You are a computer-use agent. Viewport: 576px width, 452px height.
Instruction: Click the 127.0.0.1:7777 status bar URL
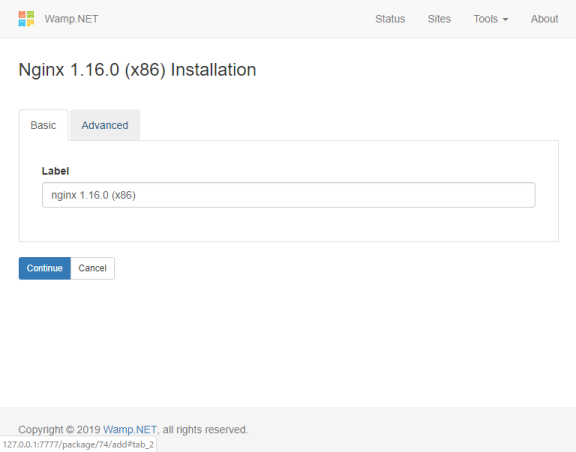[x=78, y=444]
